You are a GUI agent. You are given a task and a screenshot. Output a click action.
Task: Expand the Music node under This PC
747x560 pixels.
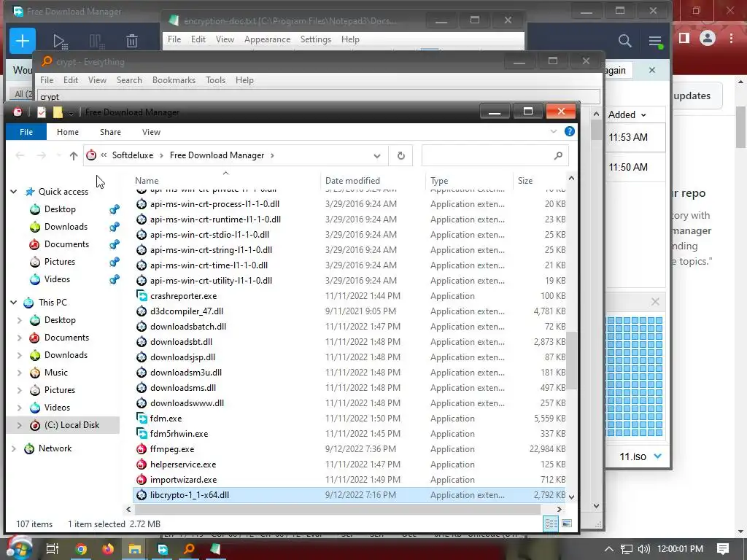tap(20, 373)
